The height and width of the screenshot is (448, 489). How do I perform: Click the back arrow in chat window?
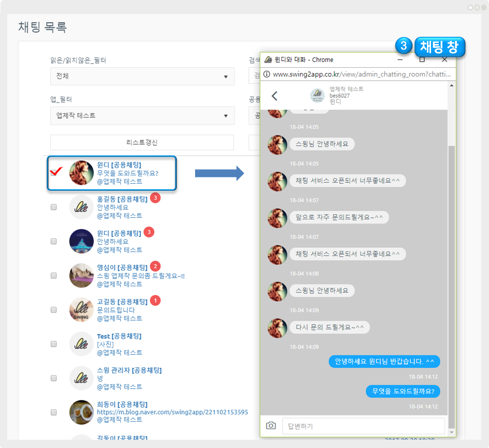coord(275,96)
